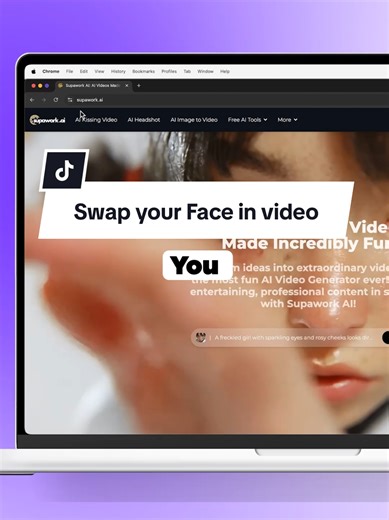Open the Profiles menu
389x520 pixels.
click(x=169, y=71)
